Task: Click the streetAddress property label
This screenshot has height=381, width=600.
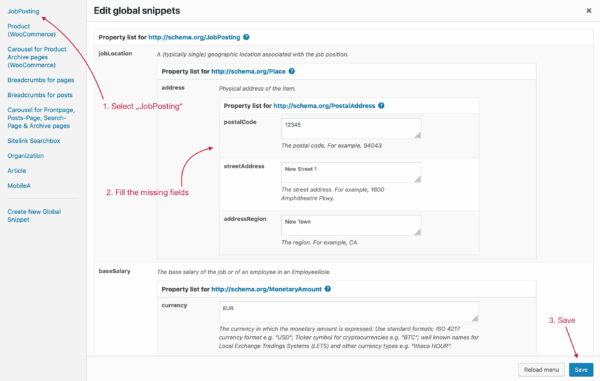Action: pos(244,166)
